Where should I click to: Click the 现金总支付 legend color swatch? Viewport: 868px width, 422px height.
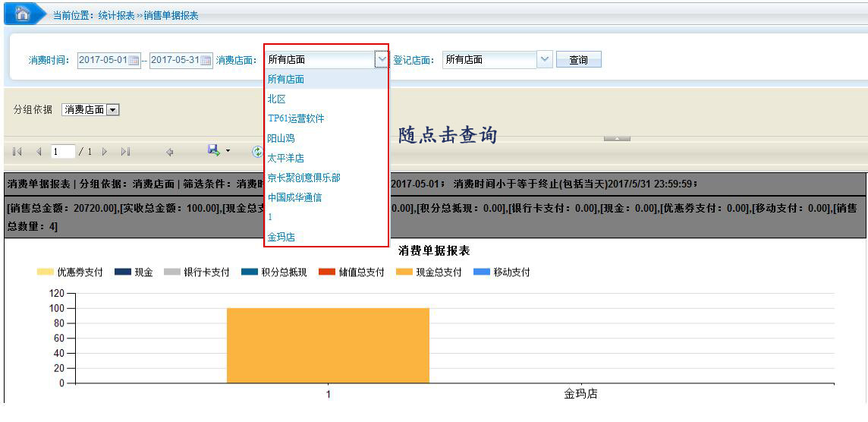pyautogui.click(x=404, y=272)
